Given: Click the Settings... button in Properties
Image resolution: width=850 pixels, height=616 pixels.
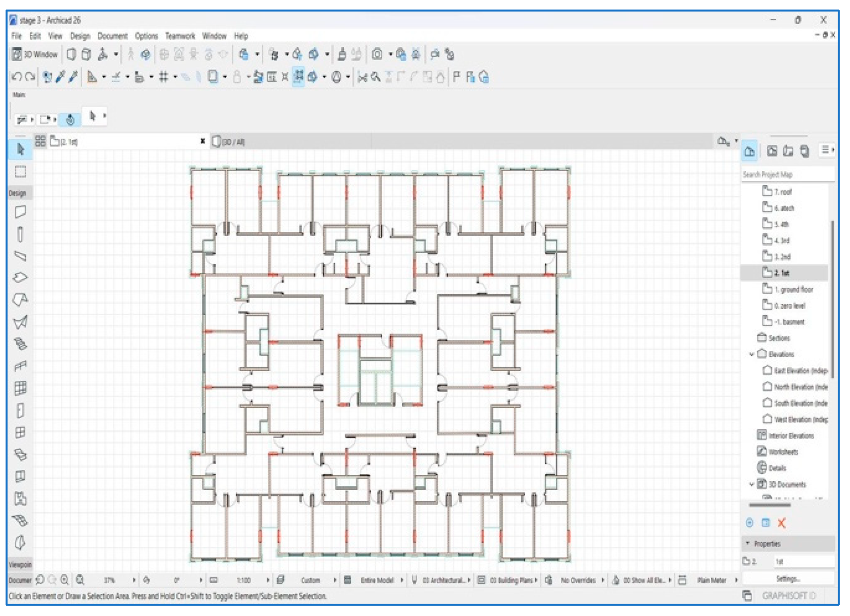Looking at the screenshot, I should 788,579.
